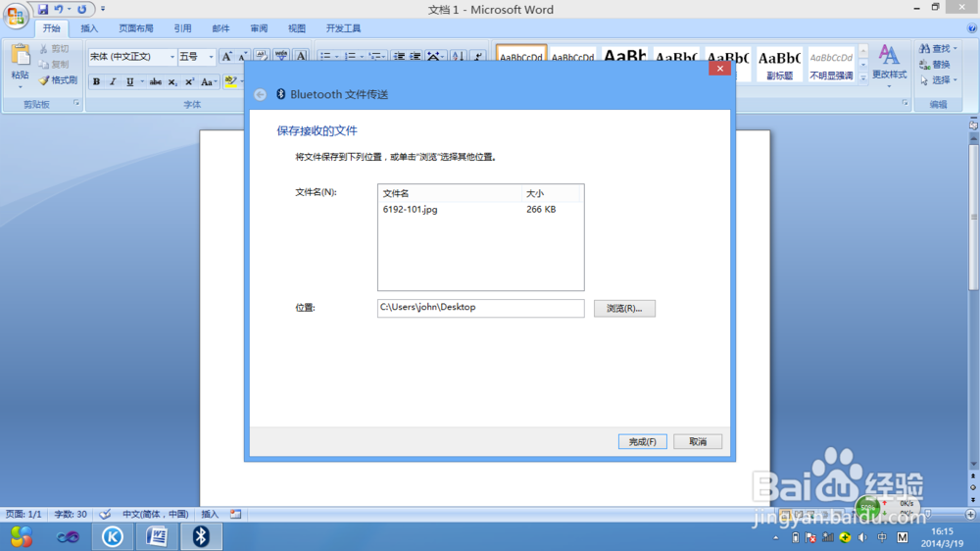Click 取消 cancel button in dialog
The image size is (980, 551).
tap(698, 441)
